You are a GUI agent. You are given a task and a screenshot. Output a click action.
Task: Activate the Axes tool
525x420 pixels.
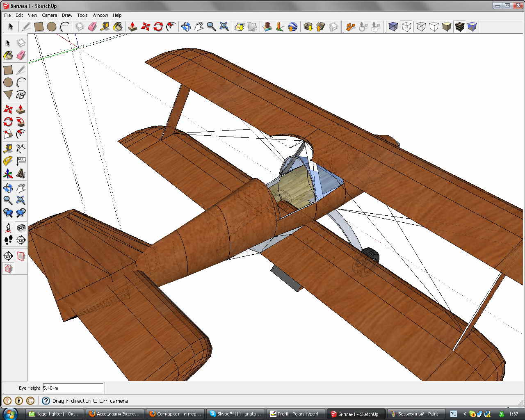(x=8, y=174)
